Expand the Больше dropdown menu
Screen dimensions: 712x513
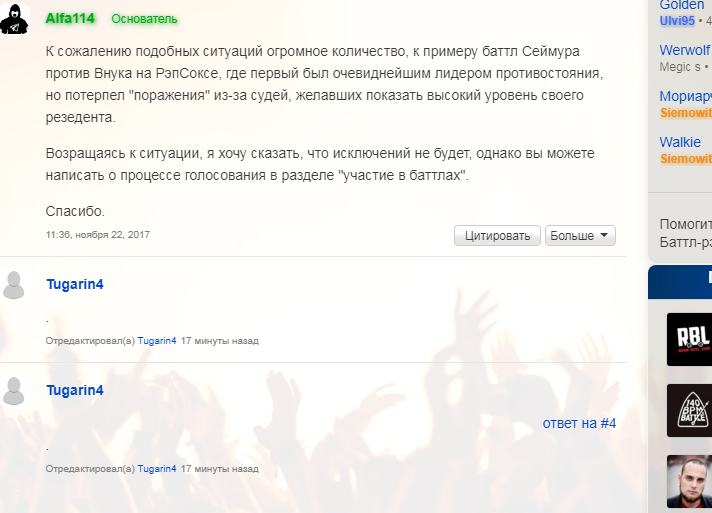point(580,236)
